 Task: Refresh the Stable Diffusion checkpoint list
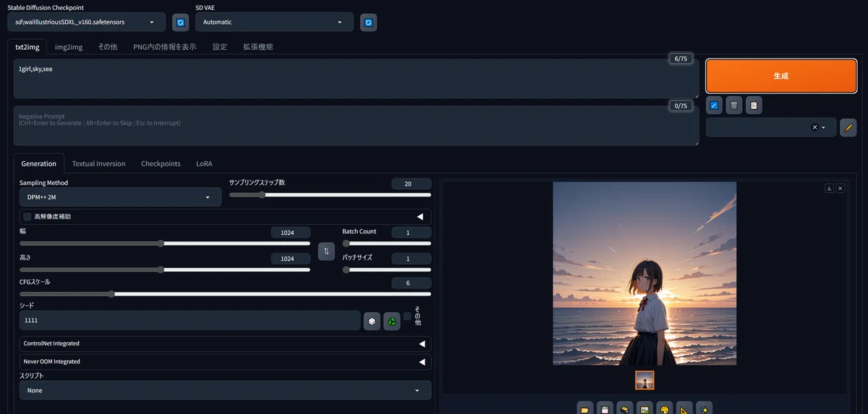coord(181,22)
